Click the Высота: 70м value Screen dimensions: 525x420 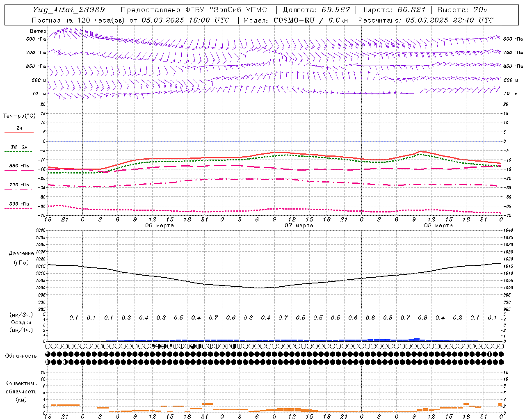click(x=463, y=10)
